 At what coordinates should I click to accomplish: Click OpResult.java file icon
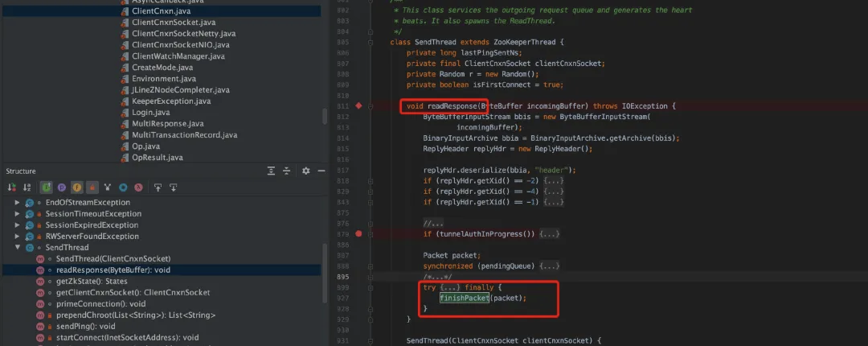125,158
